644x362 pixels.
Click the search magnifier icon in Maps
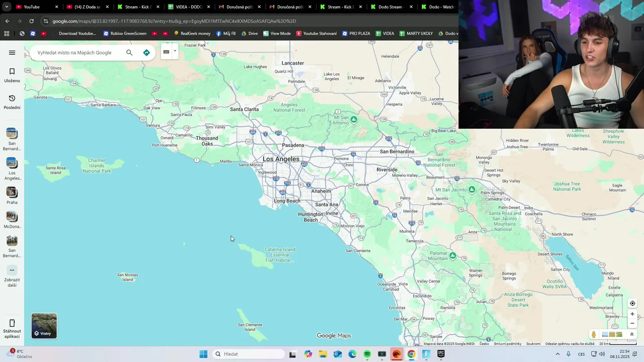pyautogui.click(x=129, y=53)
